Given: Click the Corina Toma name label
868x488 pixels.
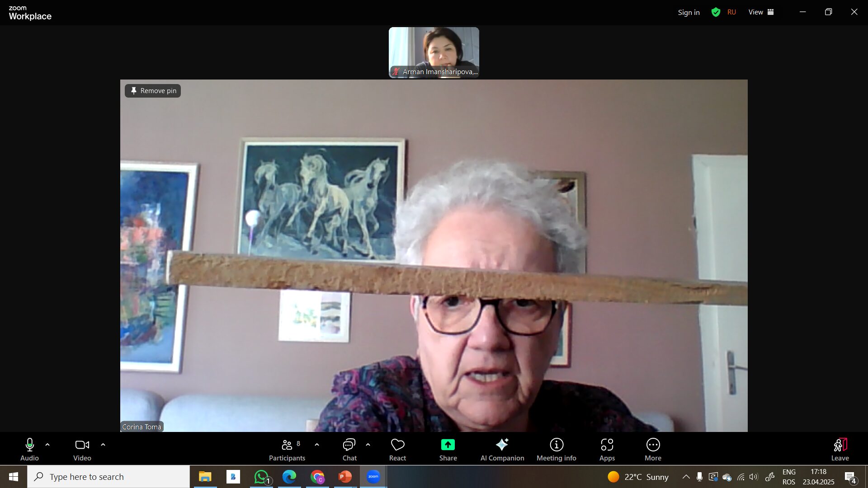Looking at the screenshot, I should point(142,427).
